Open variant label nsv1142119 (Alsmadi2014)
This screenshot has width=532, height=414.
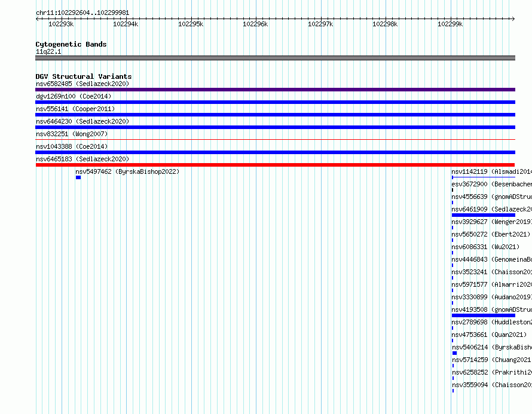point(491,171)
